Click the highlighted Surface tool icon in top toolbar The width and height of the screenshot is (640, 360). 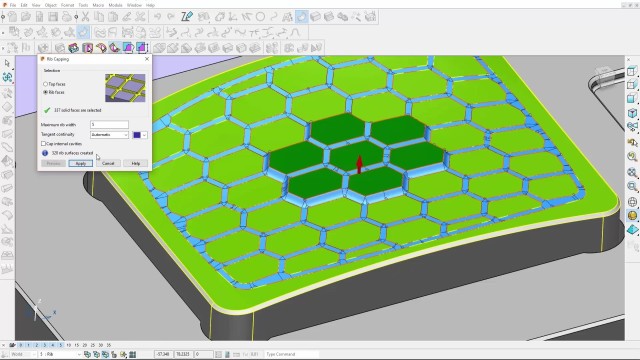pos(302,17)
